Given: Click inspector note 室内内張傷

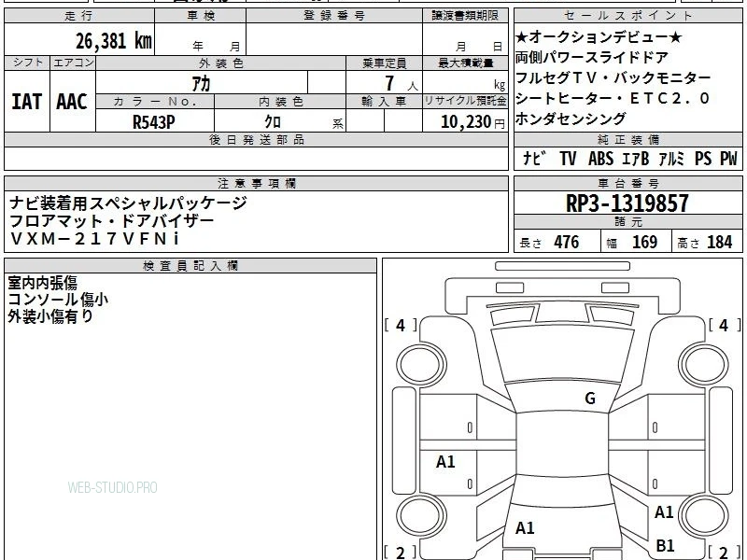Looking at the screenshot, I should coord(42,283).
